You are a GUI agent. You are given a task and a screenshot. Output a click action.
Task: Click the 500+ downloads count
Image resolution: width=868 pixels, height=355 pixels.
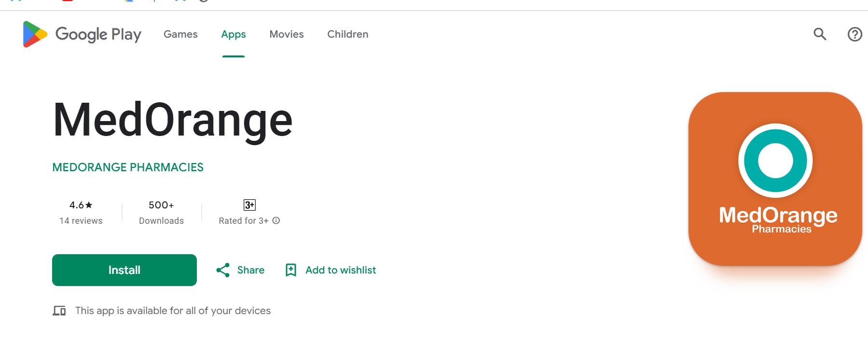pos(161,205)
